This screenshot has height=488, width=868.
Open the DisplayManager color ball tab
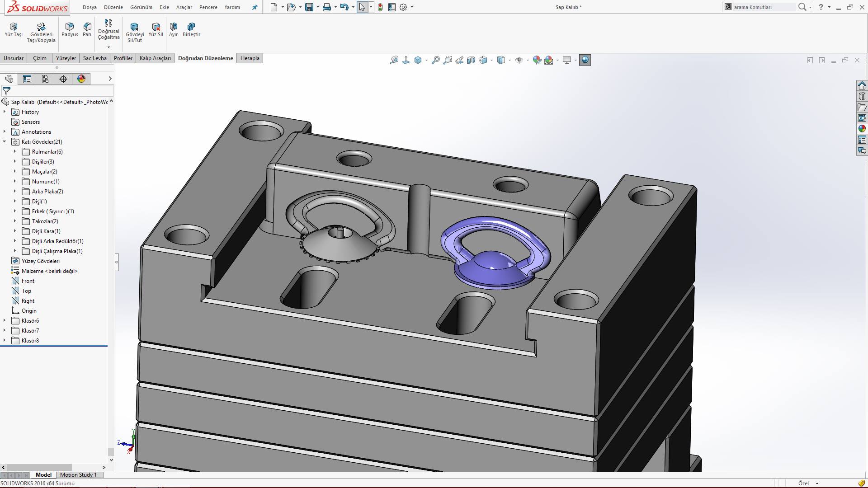pyautogui.click(x=81, y=79)
